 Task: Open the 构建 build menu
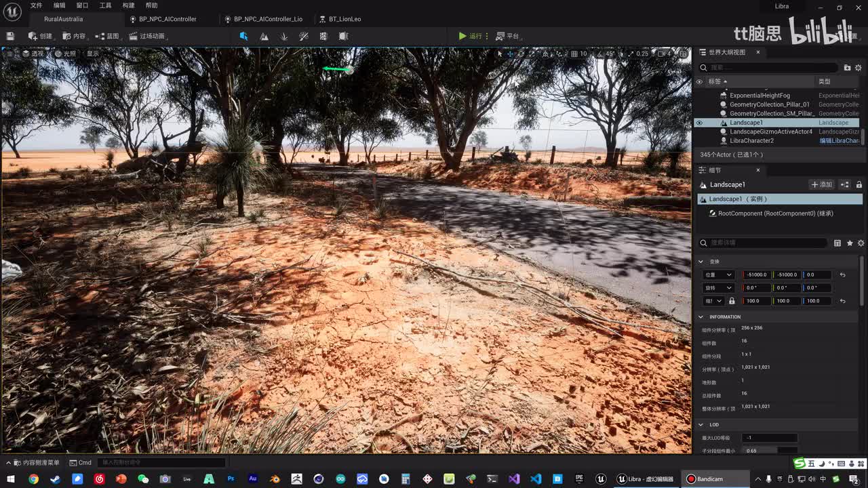128,5
